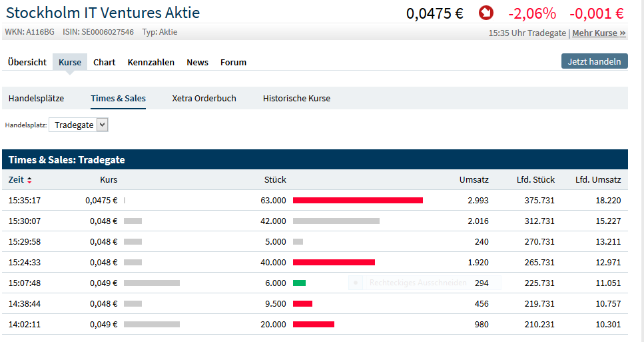644x342 pixels.
Task: Click the Lfd. Umsatz column header
Action: coord(598,179)
